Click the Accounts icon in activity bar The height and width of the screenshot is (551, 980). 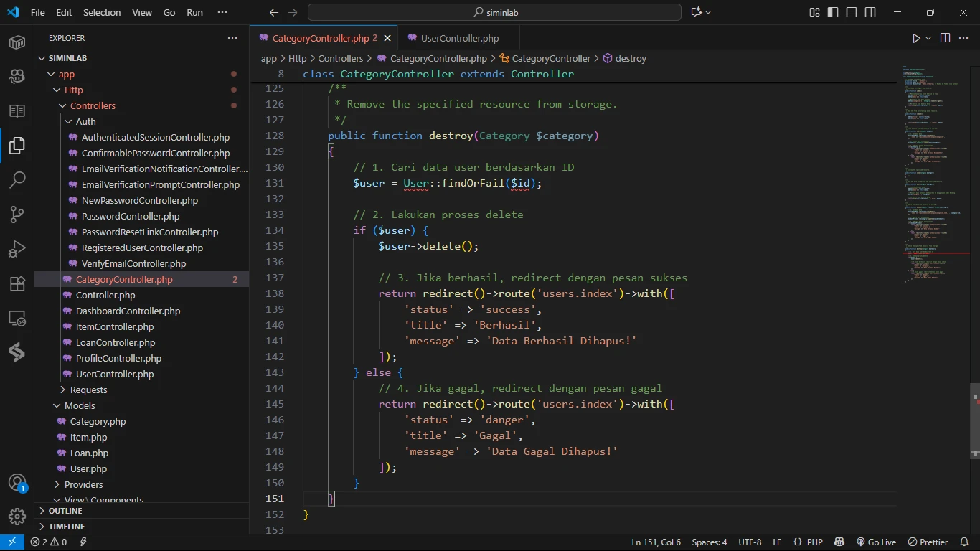(17, 483)
